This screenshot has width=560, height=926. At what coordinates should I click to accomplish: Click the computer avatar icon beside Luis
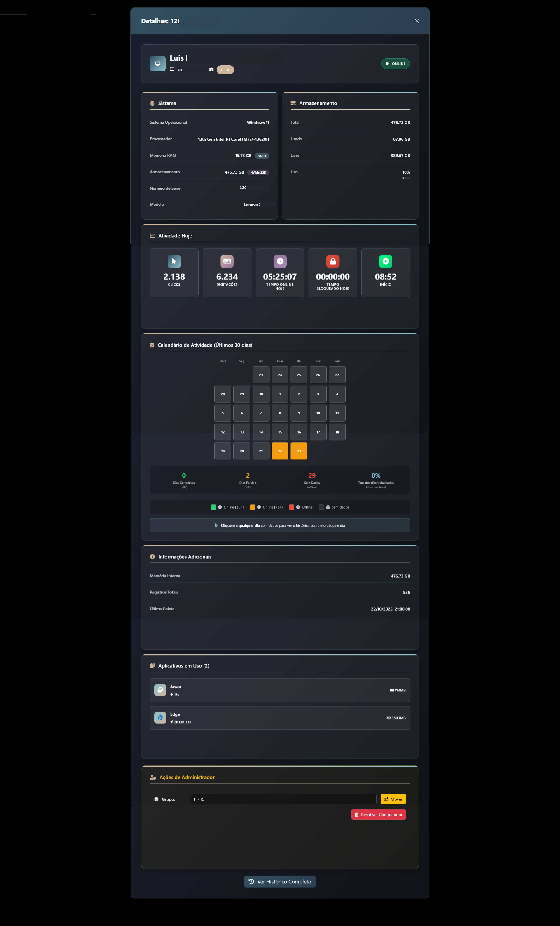point(158,64)
